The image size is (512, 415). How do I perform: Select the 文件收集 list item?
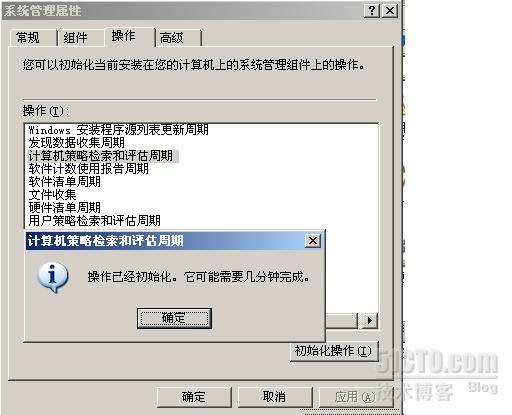52,195
